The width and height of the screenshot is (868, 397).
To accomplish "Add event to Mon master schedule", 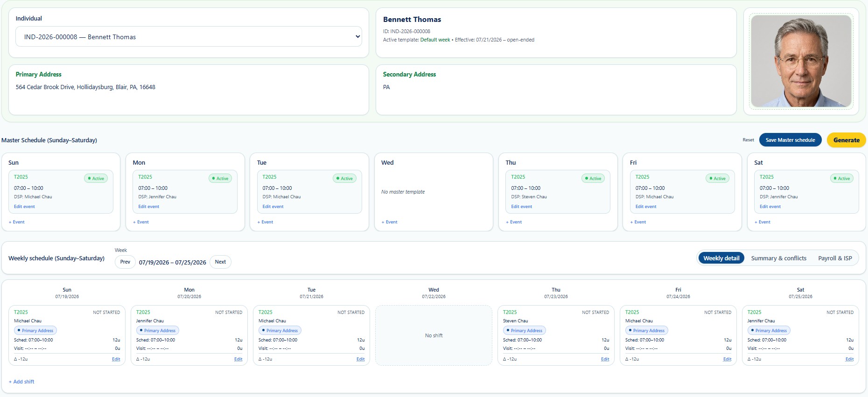I will (x=141, y=222).
